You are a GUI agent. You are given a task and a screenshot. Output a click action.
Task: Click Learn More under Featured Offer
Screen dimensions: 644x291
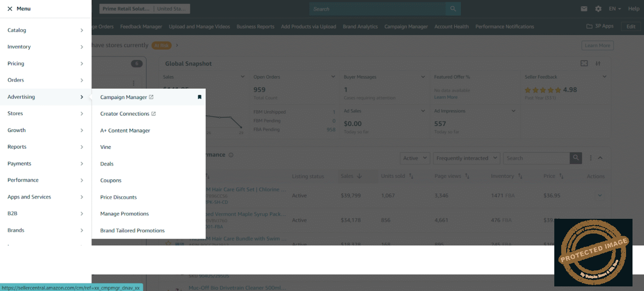click(446, 97)
